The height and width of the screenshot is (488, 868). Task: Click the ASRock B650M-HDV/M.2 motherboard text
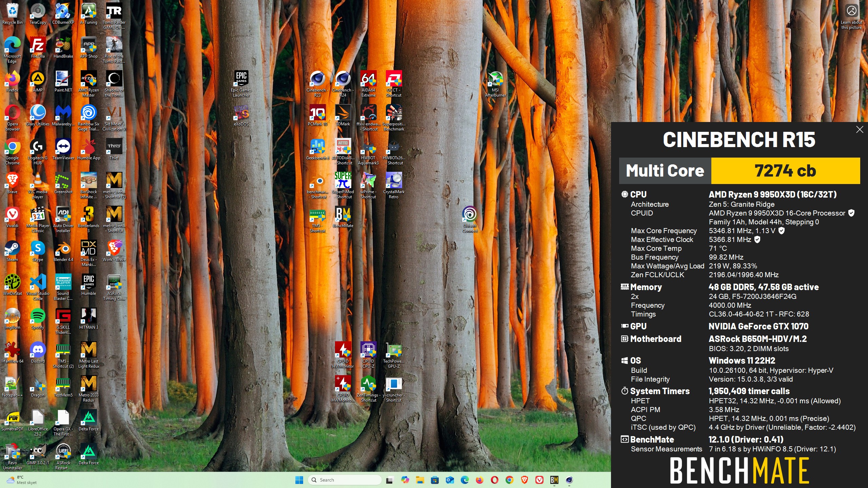(x=758, y=339)
